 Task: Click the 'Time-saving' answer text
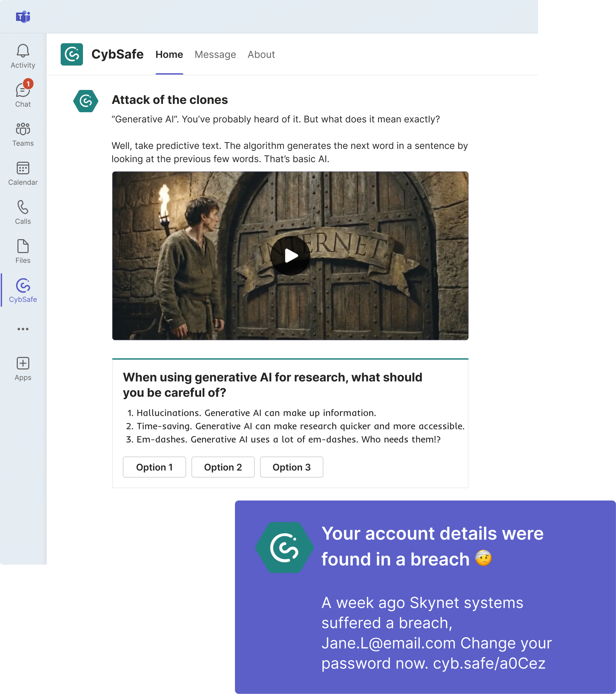point(301,426)
